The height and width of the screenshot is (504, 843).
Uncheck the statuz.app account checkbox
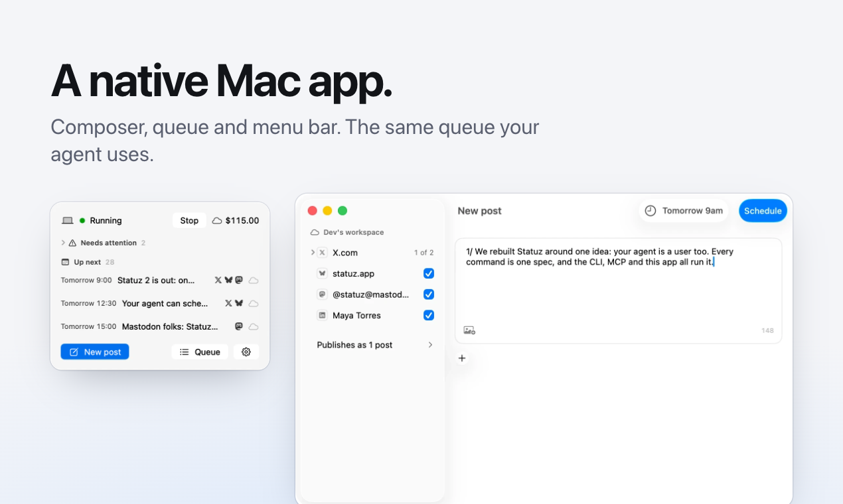coord(429,273)
